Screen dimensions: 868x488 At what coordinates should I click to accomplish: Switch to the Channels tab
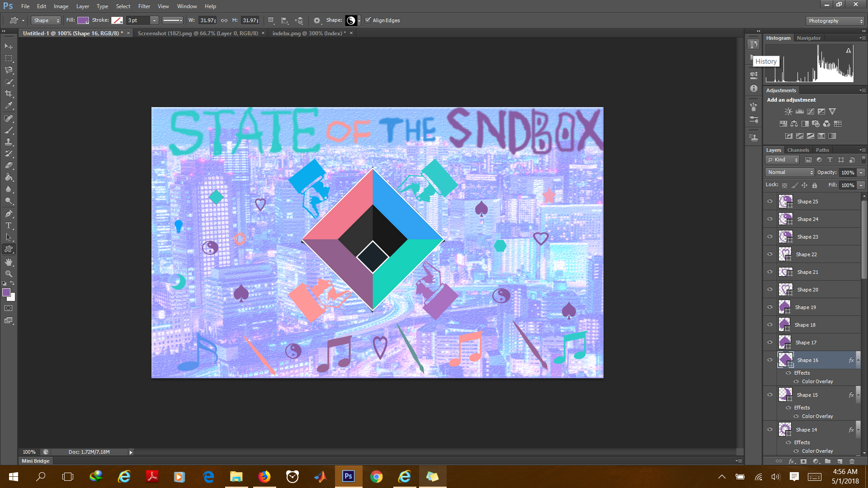[x=798, y=150]
